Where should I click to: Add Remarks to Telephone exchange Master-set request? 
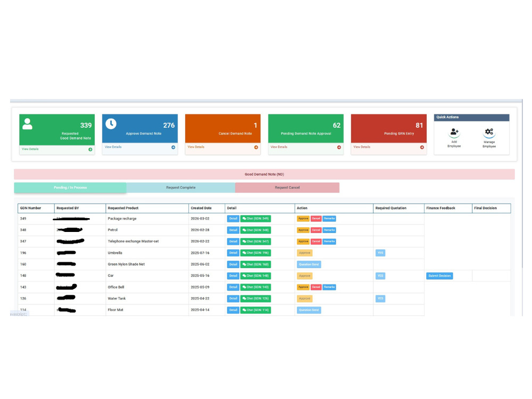(x=329, y=242)
